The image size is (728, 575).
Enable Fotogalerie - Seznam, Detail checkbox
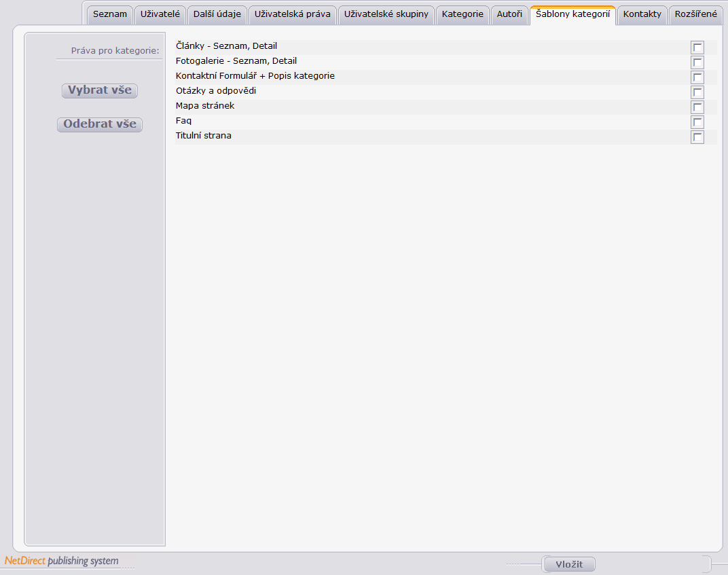[697, 62]
